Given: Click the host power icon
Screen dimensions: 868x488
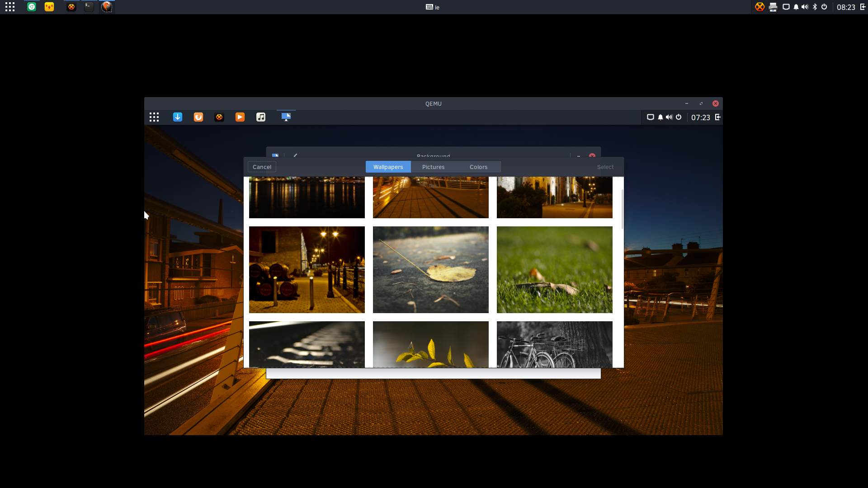Looking at the screenshot, I should (824, 7).
